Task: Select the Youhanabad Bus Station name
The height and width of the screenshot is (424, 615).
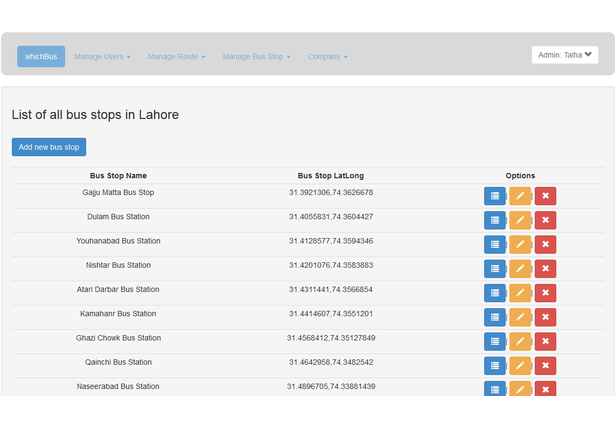Action: pyautogui.click(x=118, y=241)
